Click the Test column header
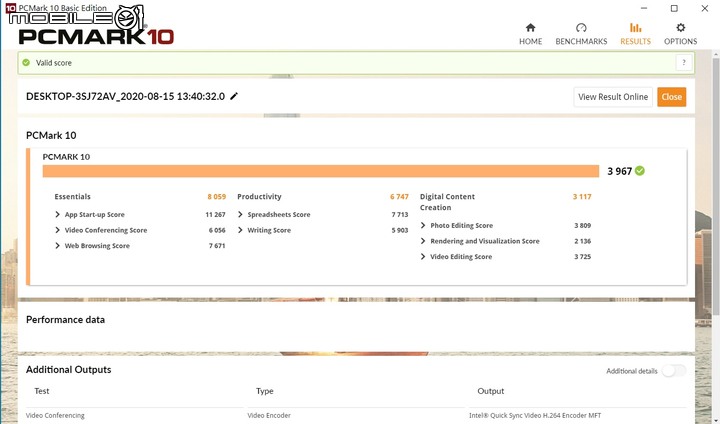Screen dimensions: 720x424 pos(41,391)
